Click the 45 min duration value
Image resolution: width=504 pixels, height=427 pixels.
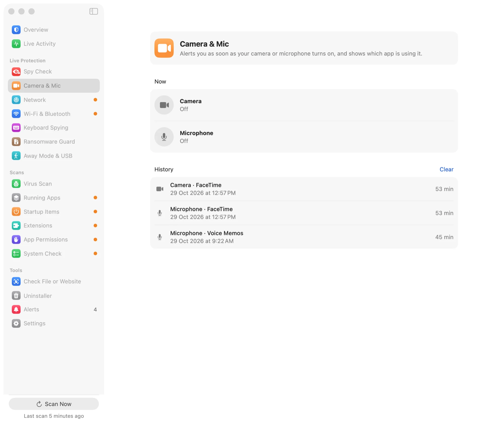[444, 237]
